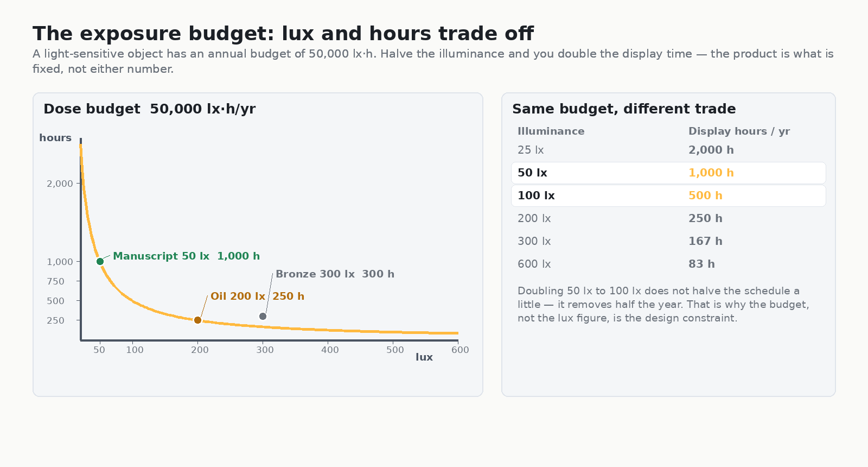Viewport: 868px width, 467px height.
Task: Click the '250' tick on the hours axis
Action: pyautogui.click(x=55, y=321)
